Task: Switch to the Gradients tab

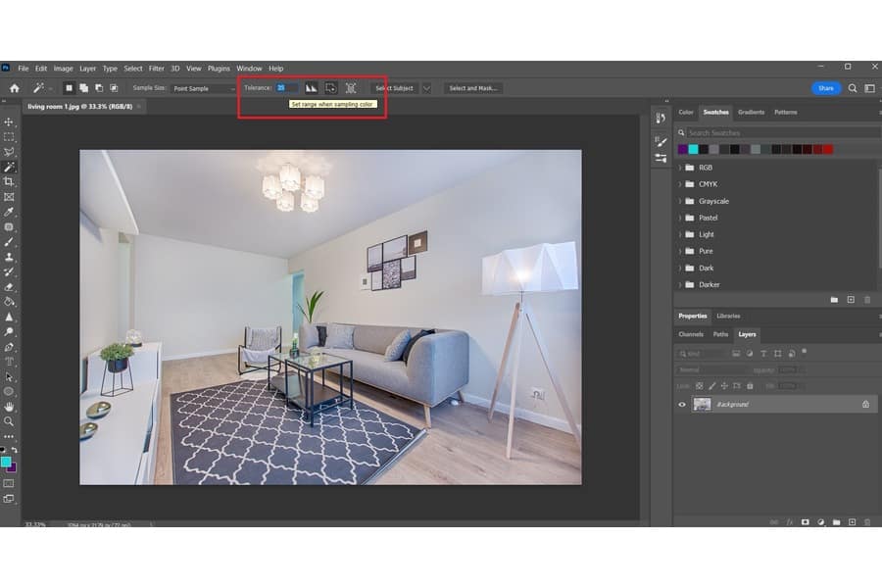Action: (x=751, y=113)
